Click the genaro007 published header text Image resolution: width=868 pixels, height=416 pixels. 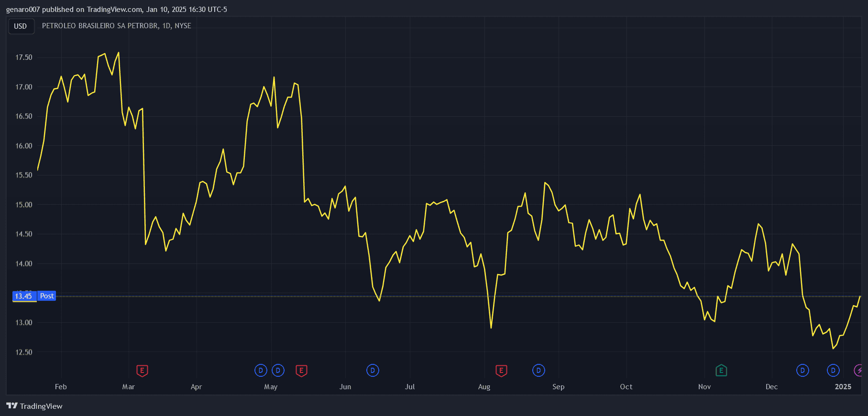coord(116,10)
